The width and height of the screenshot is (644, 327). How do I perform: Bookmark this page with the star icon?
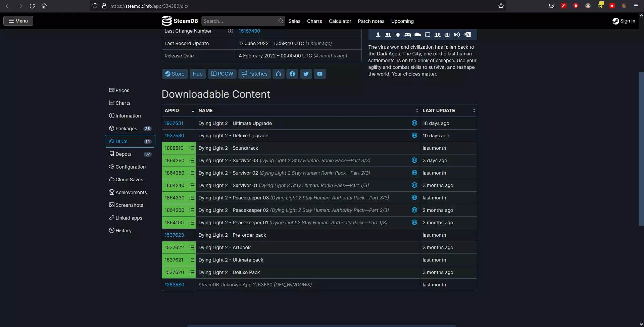[501, 6]
